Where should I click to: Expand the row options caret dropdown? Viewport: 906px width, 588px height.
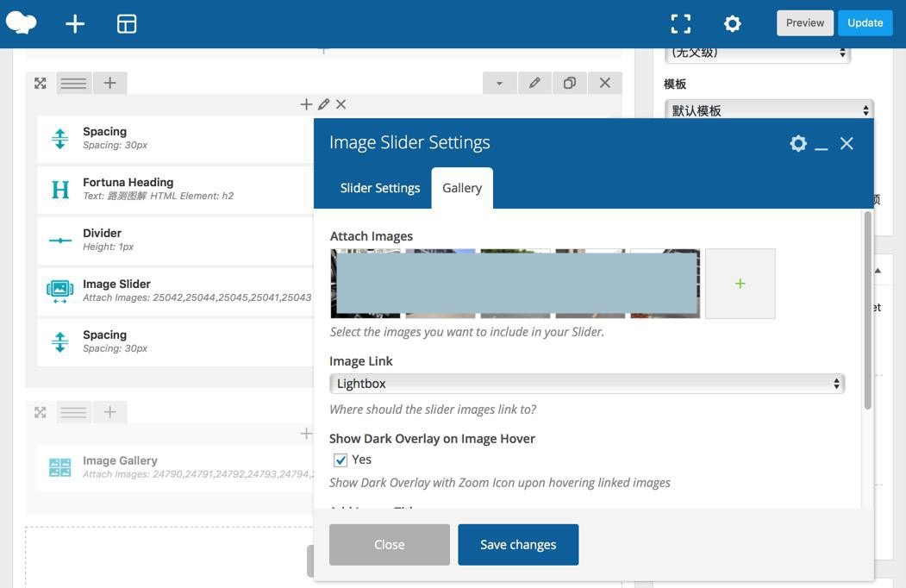click(499, 83)
